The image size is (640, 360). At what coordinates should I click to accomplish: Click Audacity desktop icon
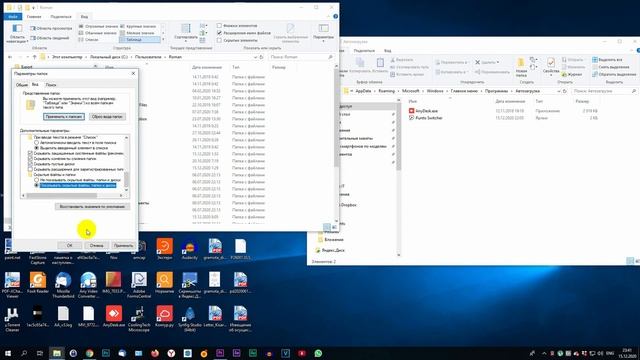tap(189, 250)
